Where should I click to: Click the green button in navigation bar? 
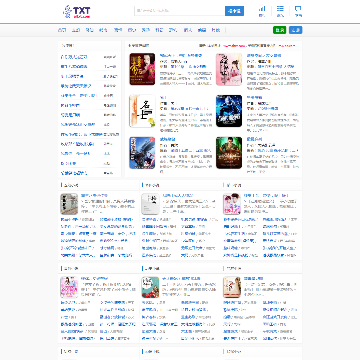point(280,30)
